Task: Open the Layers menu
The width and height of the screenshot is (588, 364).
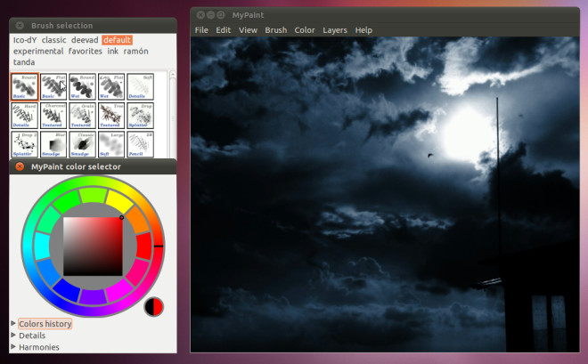Action: (335, 30)
